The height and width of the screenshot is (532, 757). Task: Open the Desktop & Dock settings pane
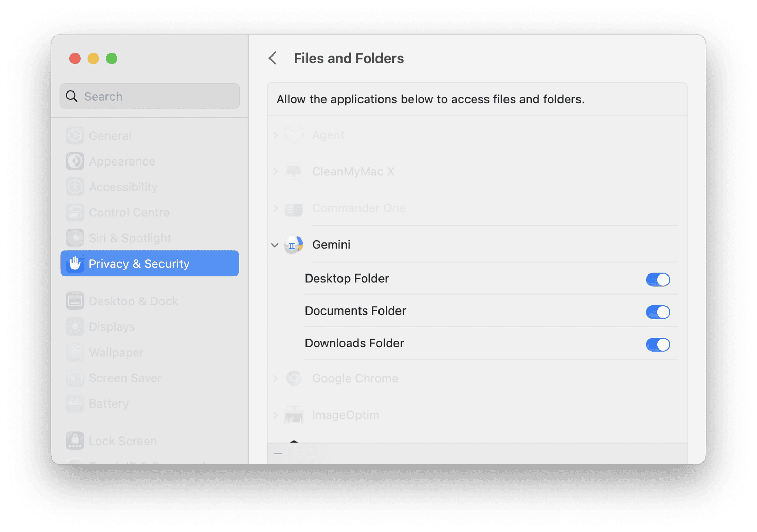150,301
